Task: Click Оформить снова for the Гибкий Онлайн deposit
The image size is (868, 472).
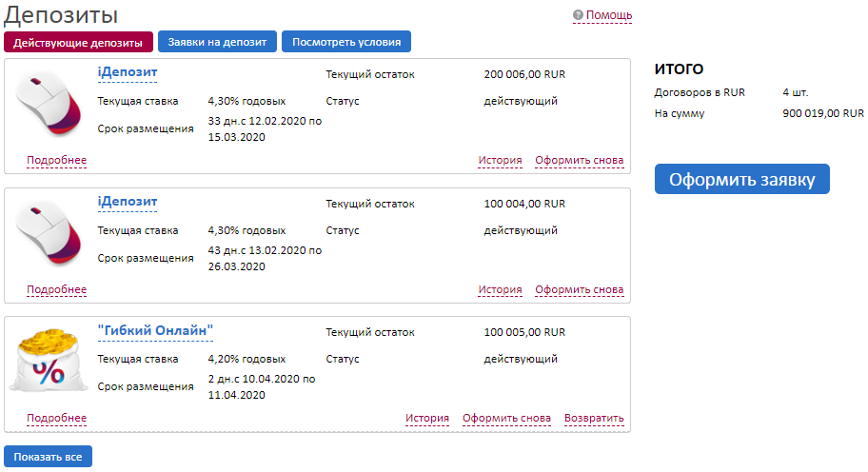Action: (506, 418)
